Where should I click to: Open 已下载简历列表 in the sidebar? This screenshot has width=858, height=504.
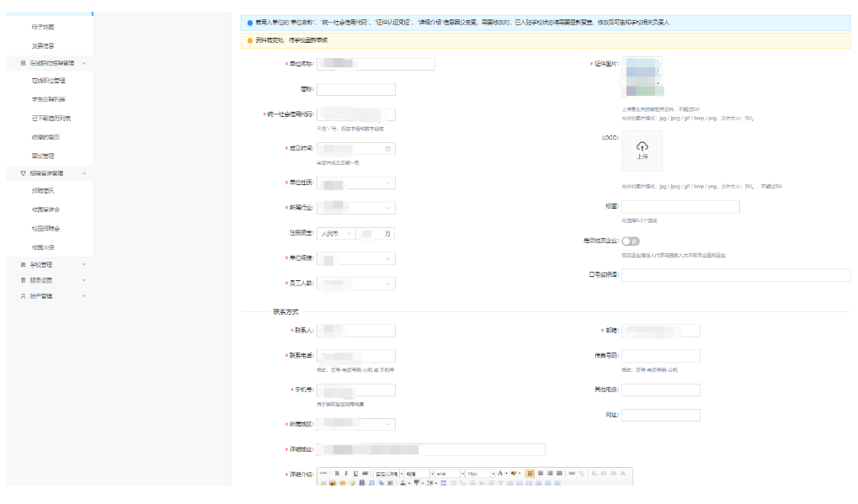pos(51,118)
